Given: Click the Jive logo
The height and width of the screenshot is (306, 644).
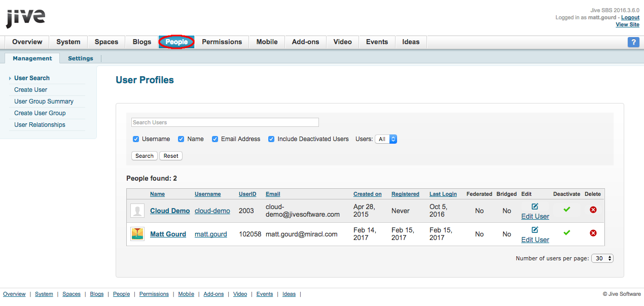Looking at the screenshot, I should [x=25, y=18].
